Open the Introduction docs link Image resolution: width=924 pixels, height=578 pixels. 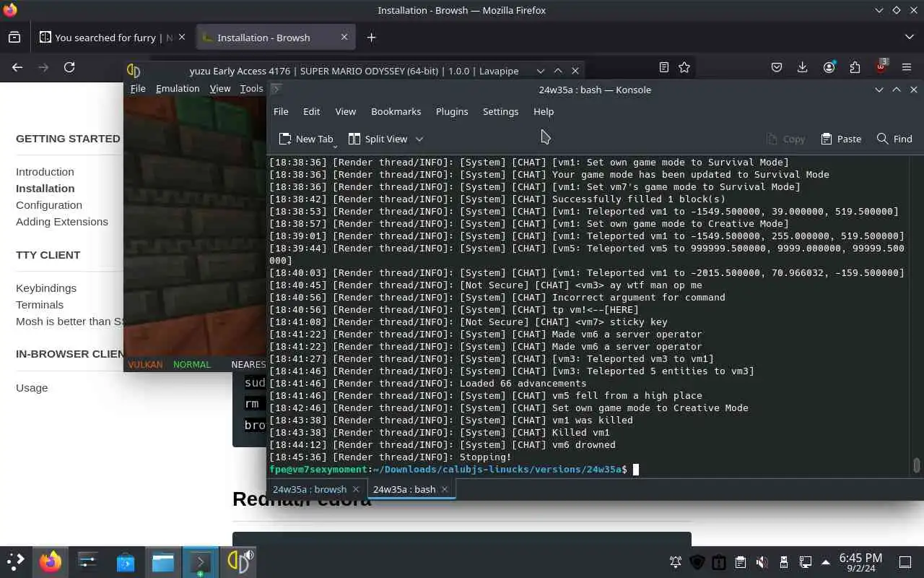coord(45,171)
